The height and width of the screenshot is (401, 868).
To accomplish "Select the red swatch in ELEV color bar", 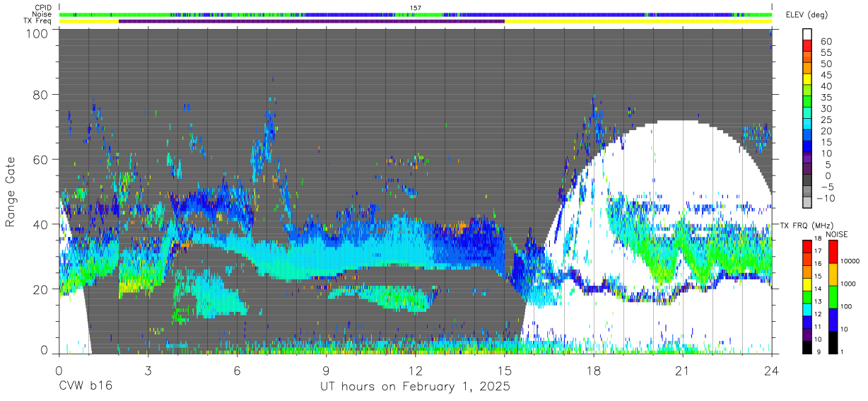I will pyautogui.click(x=807, y=45).
